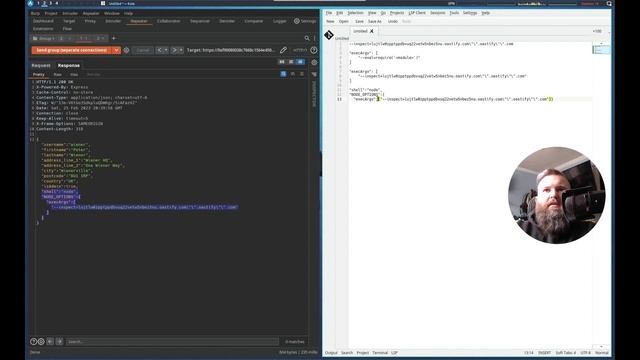Go to previous request history arrow
The image size is (640, 360).
(x=159, y=50)
